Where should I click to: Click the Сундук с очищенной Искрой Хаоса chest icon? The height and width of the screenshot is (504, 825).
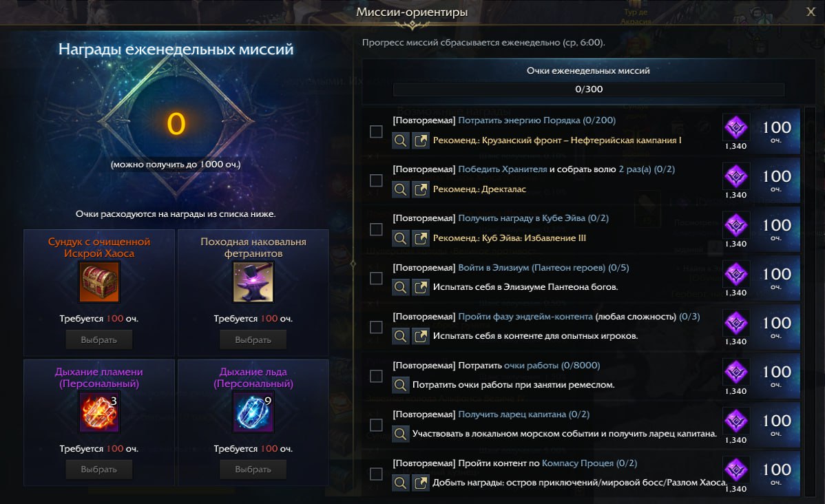99,282
